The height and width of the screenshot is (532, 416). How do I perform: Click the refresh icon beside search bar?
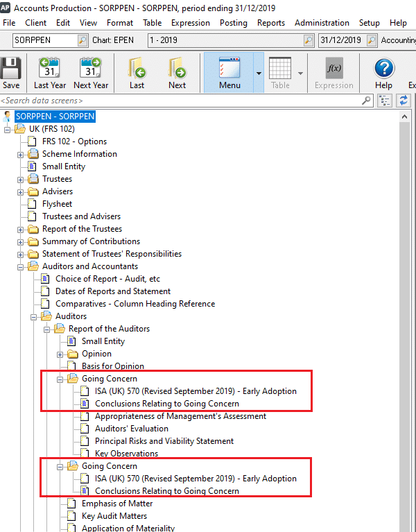pyautogui.click(x=403, y=101)
